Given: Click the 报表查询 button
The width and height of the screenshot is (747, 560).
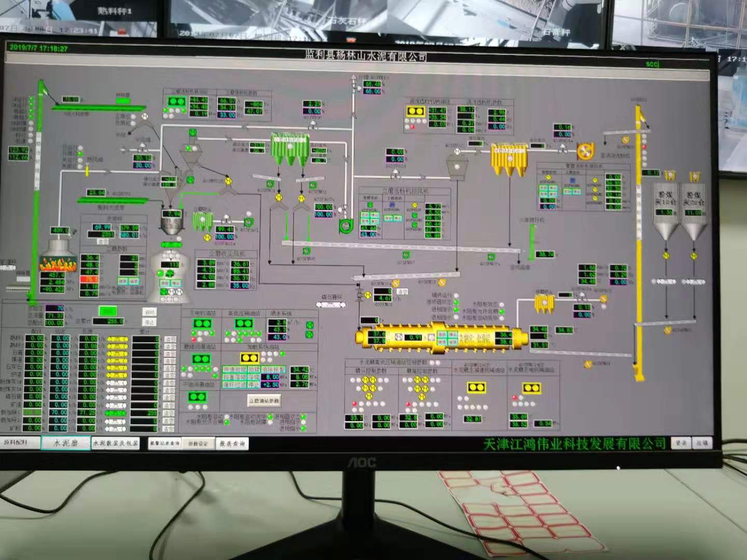Looking at the screenshot, I should pos(231,444).
